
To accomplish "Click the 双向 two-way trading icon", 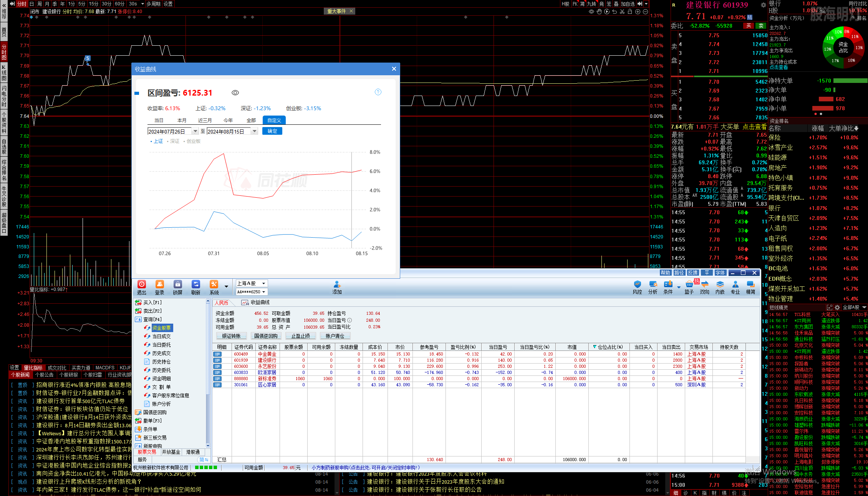I will [x=704, y=287].
